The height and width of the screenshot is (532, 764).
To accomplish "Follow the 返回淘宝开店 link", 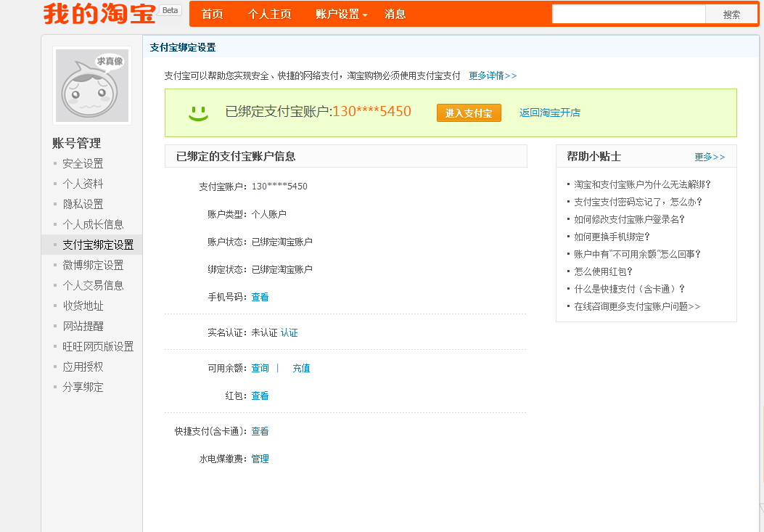I will point(550,112).
